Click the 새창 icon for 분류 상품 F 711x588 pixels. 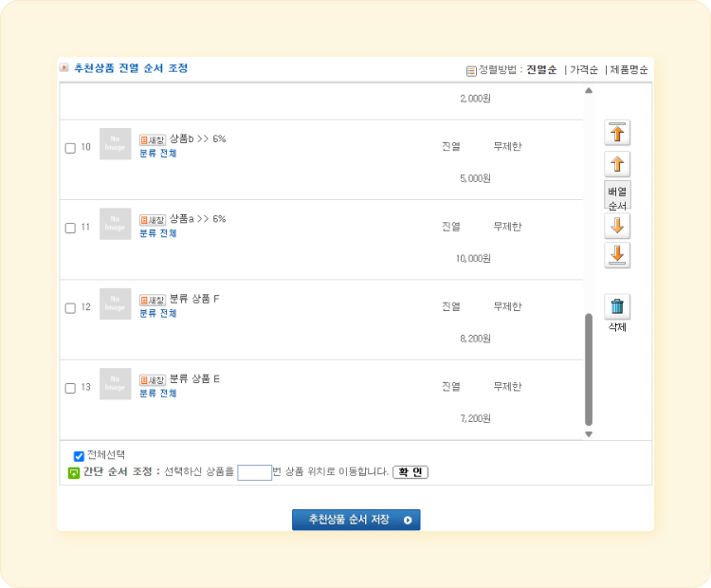(x=153, y=300)
